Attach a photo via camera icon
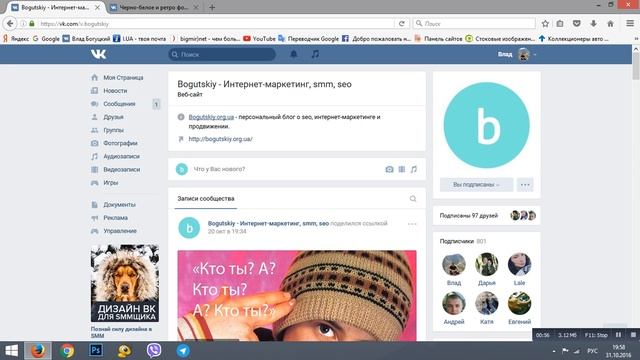This screenshot has width=640, height=360. 389,169
